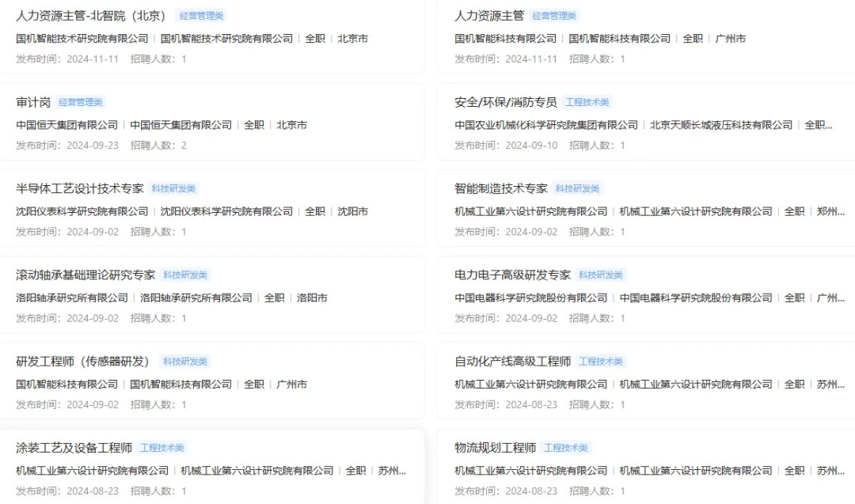855x504 pixels.
Task: Click 北京天顺长城液压科技有限公司 company name
Action: pos(721,125)
